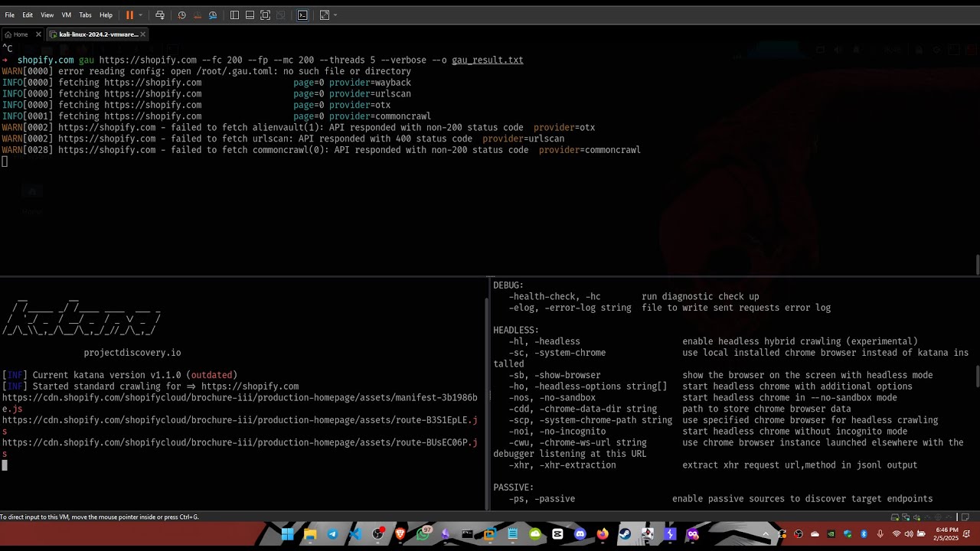Open the Windows Start button
The width and height of the screenshot is (980, 551).
[287, 534]
